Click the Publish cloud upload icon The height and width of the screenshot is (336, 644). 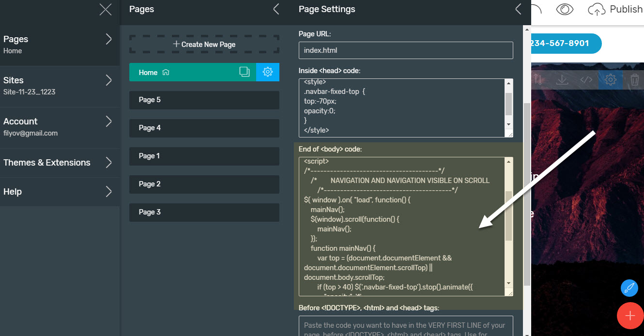(597, 9)
